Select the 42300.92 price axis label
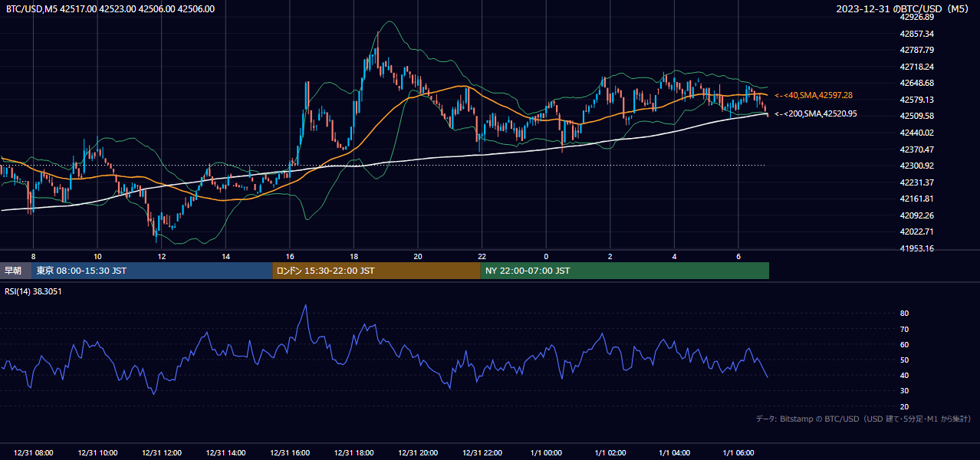This screenshot has height=460, width=980. pos(917,166)
